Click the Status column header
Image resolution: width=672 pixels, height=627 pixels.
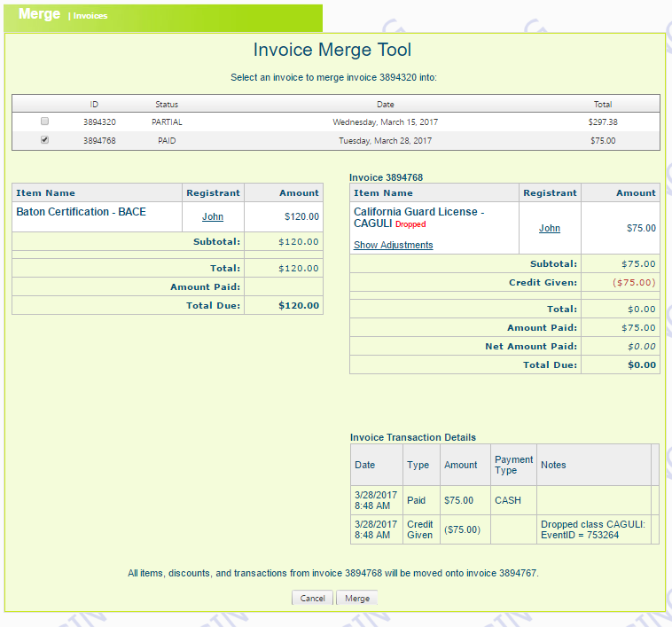point(167,104)
